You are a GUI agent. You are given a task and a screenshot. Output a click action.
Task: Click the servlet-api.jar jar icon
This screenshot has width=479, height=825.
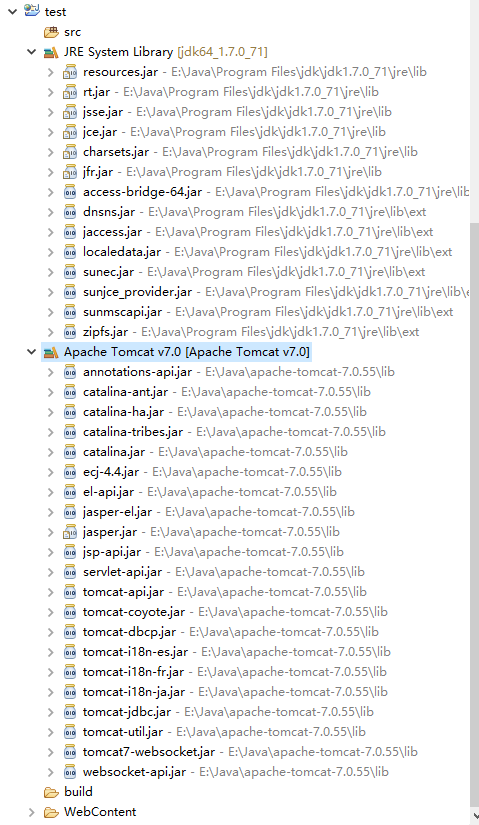pos(70,572)
